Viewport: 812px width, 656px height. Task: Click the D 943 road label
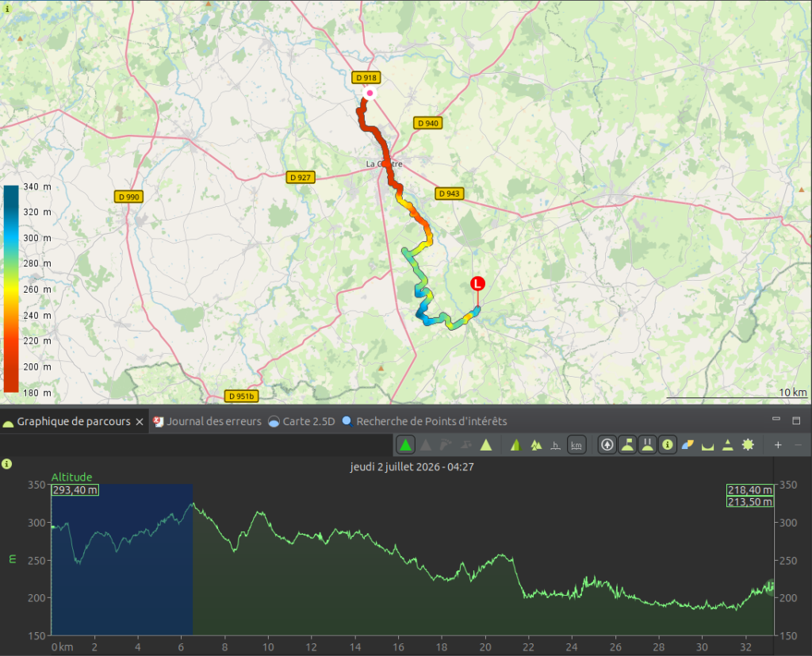tap(449, 194)
